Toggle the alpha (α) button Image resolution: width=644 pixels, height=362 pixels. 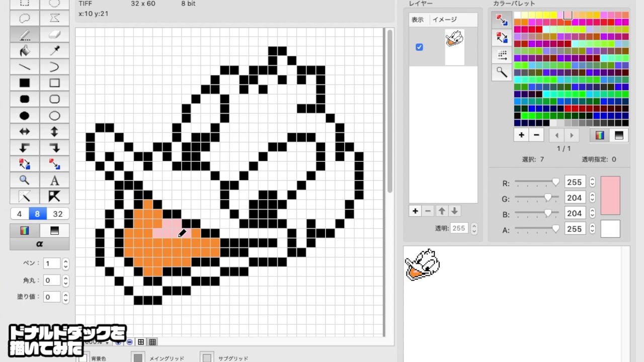pyautogui.click(x=40, y=244)
